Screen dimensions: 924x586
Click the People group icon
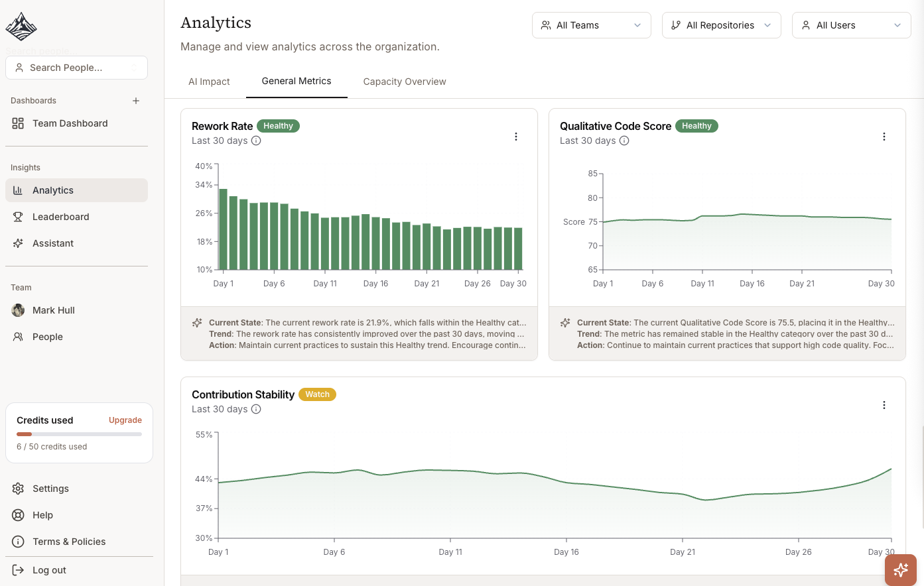(18, 337)
